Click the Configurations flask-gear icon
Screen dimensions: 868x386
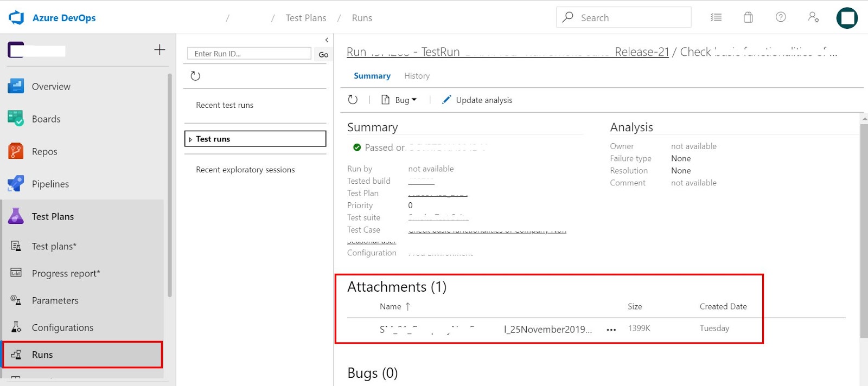(16, 327)
